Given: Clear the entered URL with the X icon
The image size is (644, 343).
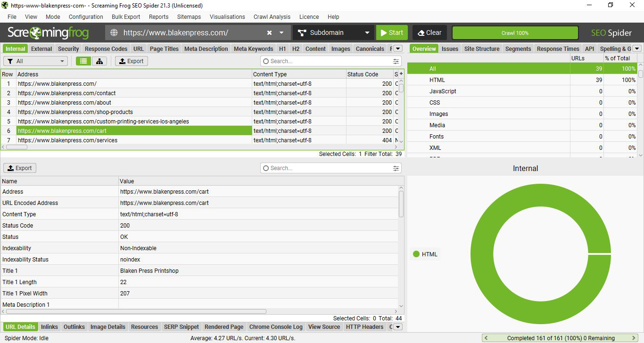Looking at the screenshot, I should coord(269,33).
